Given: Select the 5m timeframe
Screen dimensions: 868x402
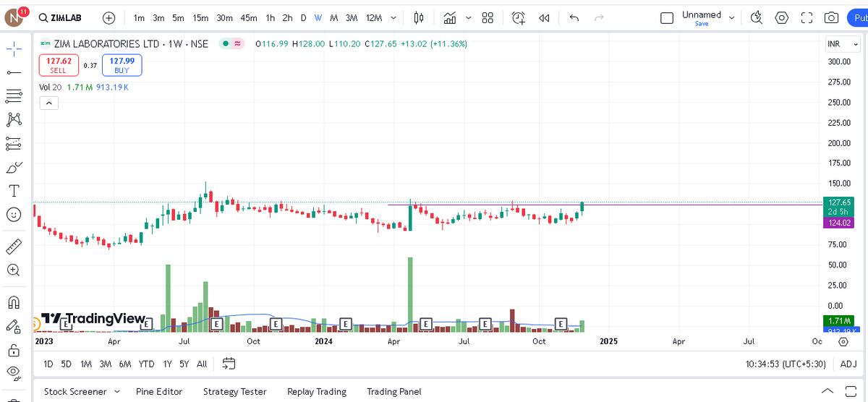Looking at the screenshot, I should click(x=178, y=17).
